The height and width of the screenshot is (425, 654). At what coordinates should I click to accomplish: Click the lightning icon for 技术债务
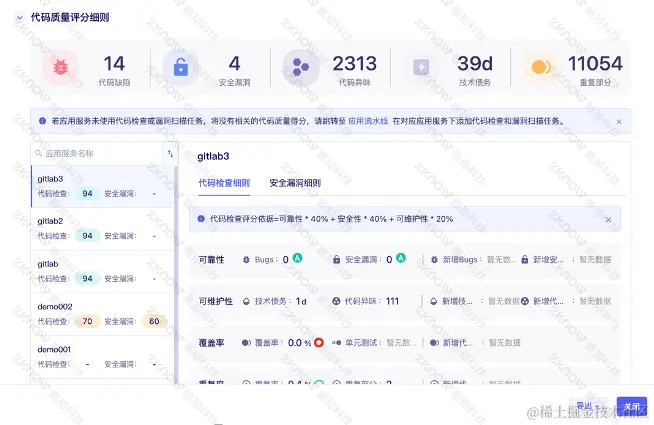tap(421, 67)
